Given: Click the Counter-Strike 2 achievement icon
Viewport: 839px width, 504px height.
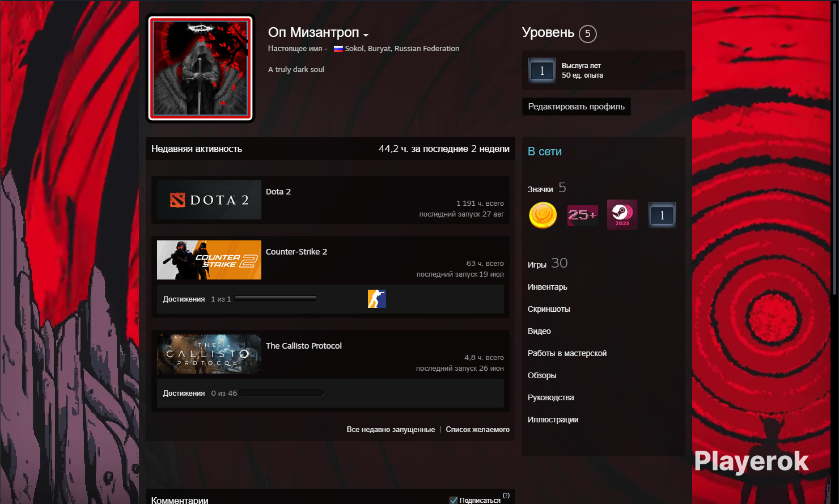Looking at the screenshot, I should (377, 299).
